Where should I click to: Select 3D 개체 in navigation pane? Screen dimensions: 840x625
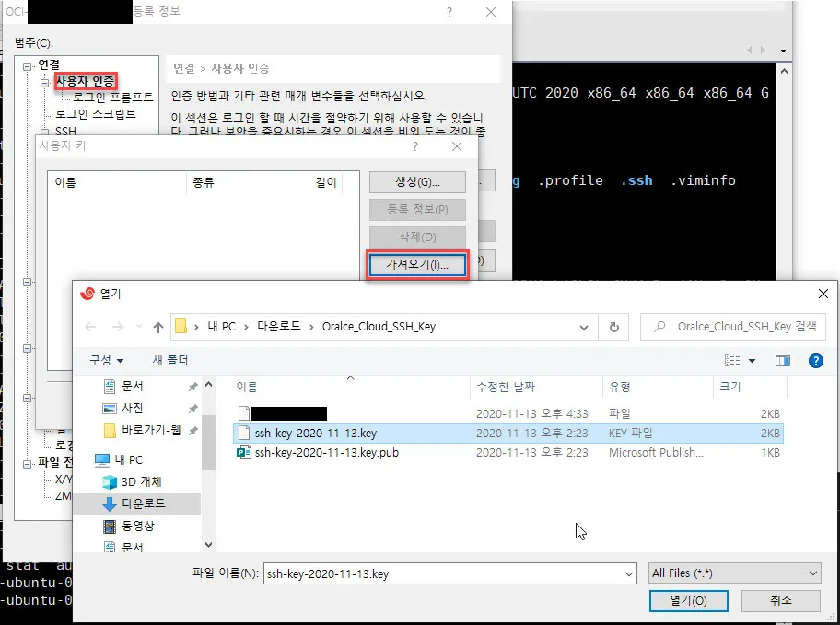click(140, 481)
